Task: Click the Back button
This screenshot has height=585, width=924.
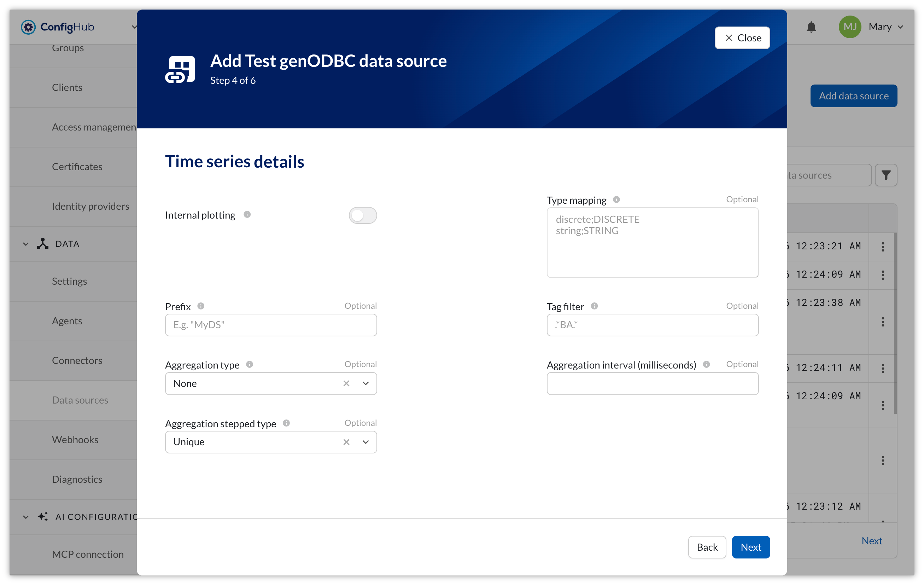Action: click(x=707, y=547)
